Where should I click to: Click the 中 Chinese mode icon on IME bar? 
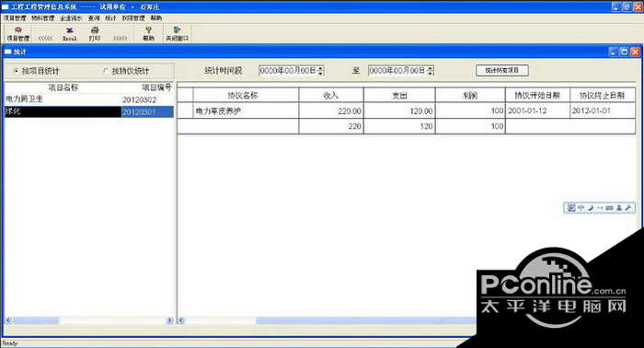pyautogui.click(x=581, y=208)
